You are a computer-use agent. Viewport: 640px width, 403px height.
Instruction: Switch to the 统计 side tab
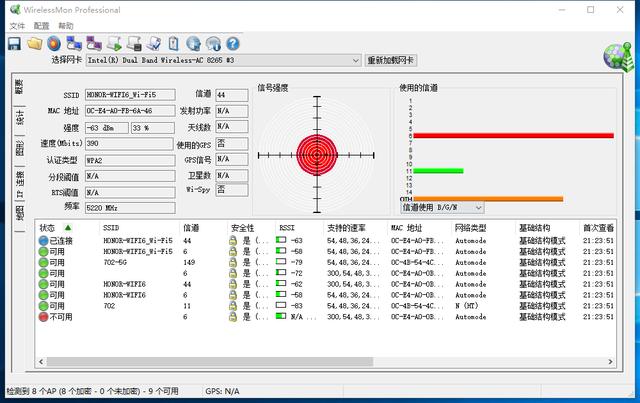click(x=19, y=118)
